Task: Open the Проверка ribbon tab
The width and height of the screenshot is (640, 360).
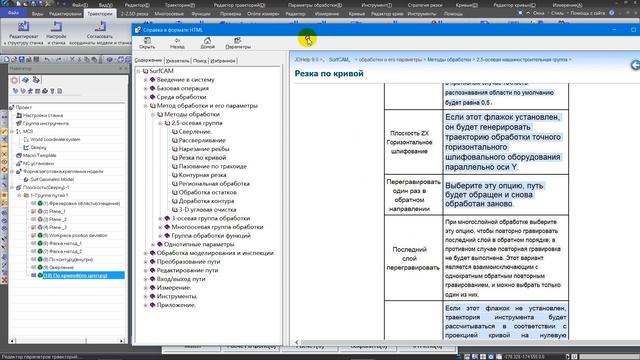Action: coord(230,13)
